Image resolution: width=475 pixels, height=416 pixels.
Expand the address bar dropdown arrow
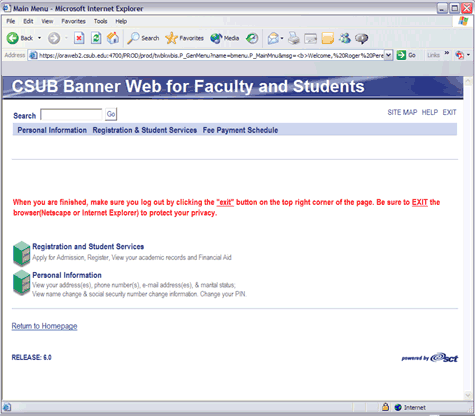click(388, 55)
